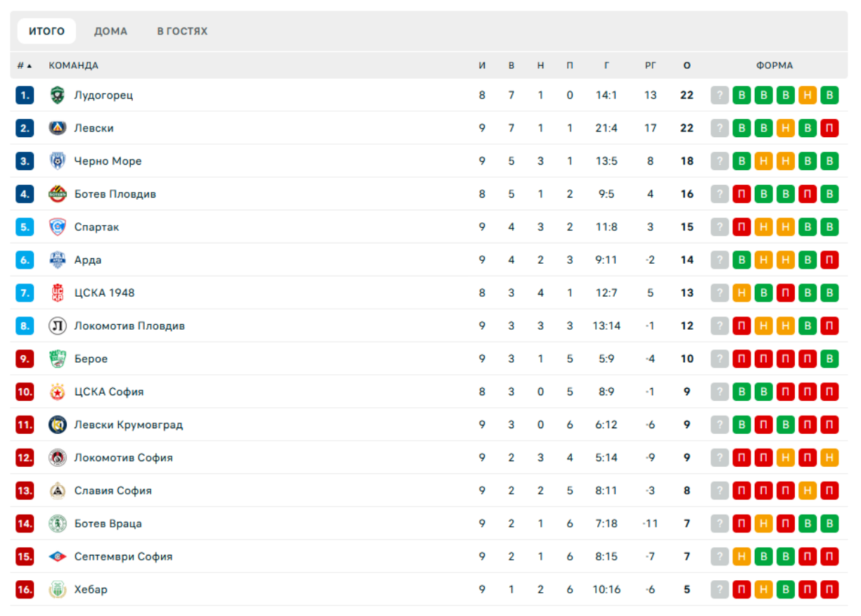Click Лудогорец's gray question mark form box
The width and height of the screenshot is (861, 616).
[720, 95]
